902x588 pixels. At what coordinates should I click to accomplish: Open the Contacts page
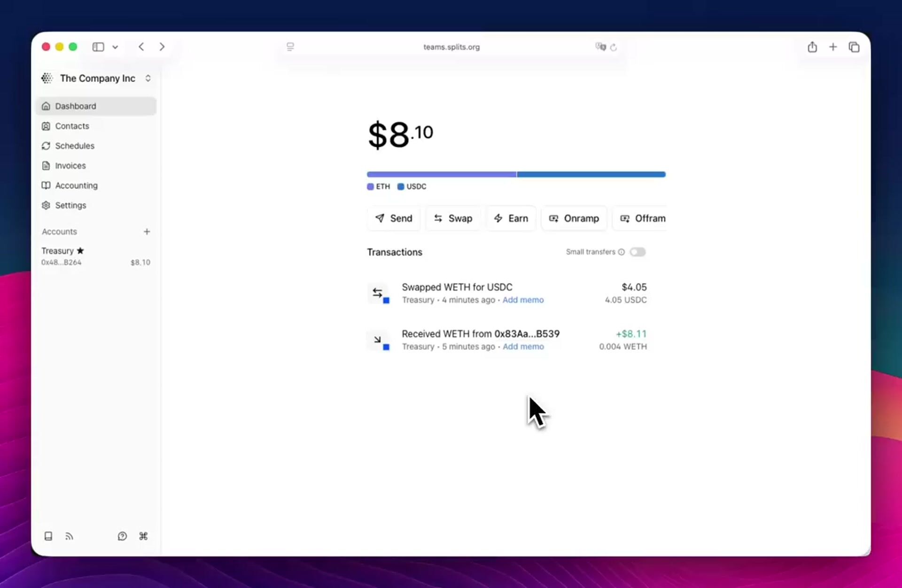click(72, 126)
